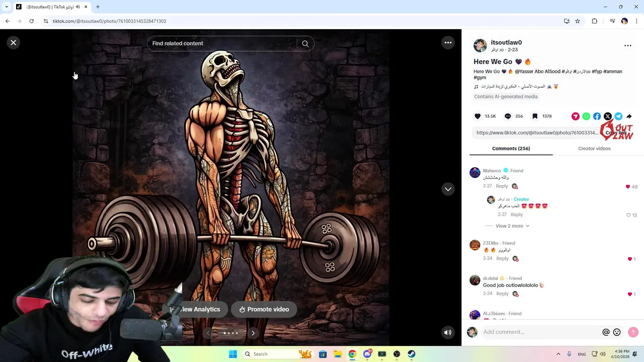Screen dimensions: 644x362
Task: Like Maherco's comment heart showing 48
Action: pyautogui.click(x=627, y=187)
